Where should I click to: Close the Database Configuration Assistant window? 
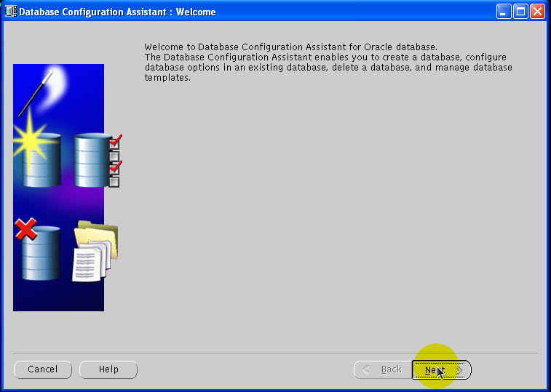tap(537, 12)
